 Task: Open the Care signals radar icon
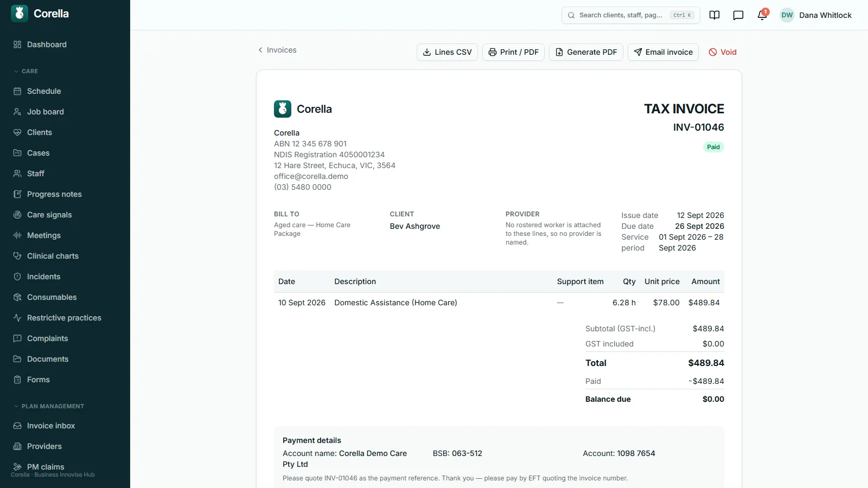point(17,215)
